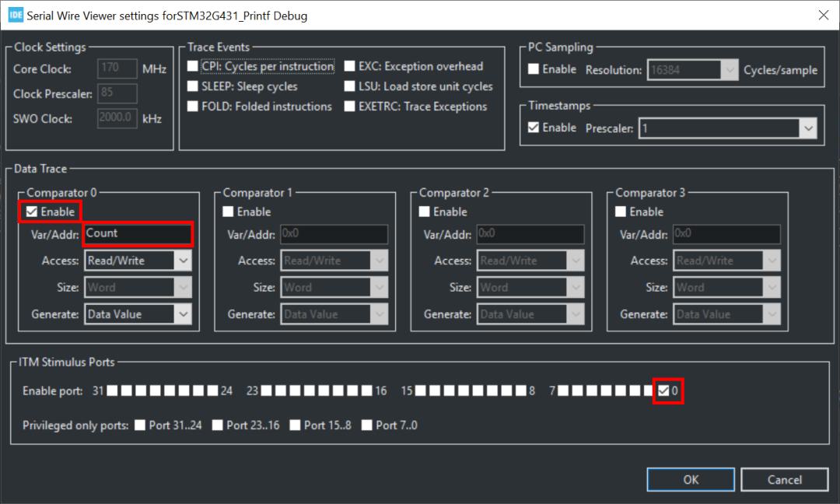Click the Cancel button
Image resolution: width=840 pixels, height=504 pixels.
(x=785, y=479)
